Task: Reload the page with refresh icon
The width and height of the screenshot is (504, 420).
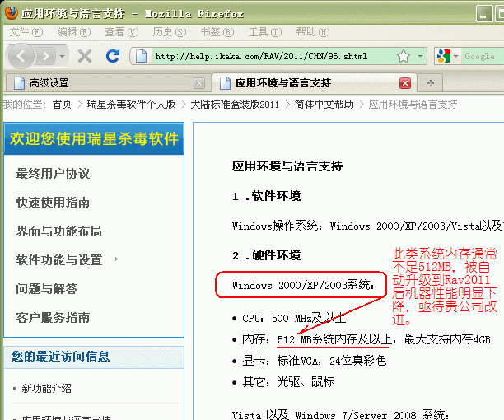Action: pos(113,56)
